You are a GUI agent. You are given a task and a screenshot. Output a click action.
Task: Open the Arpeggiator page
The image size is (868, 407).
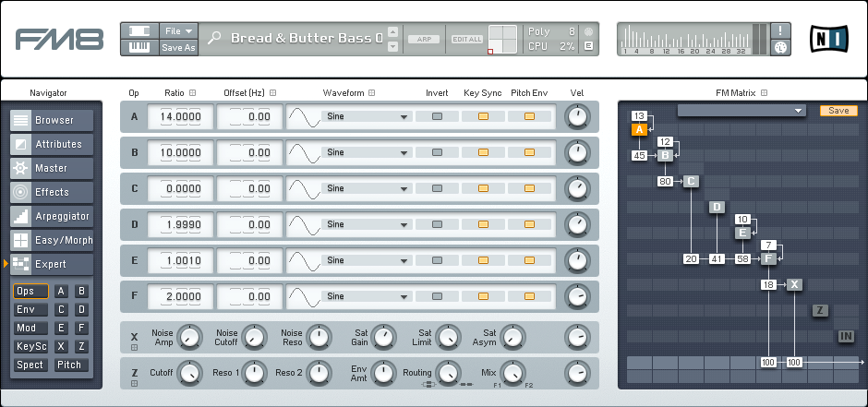52,216
